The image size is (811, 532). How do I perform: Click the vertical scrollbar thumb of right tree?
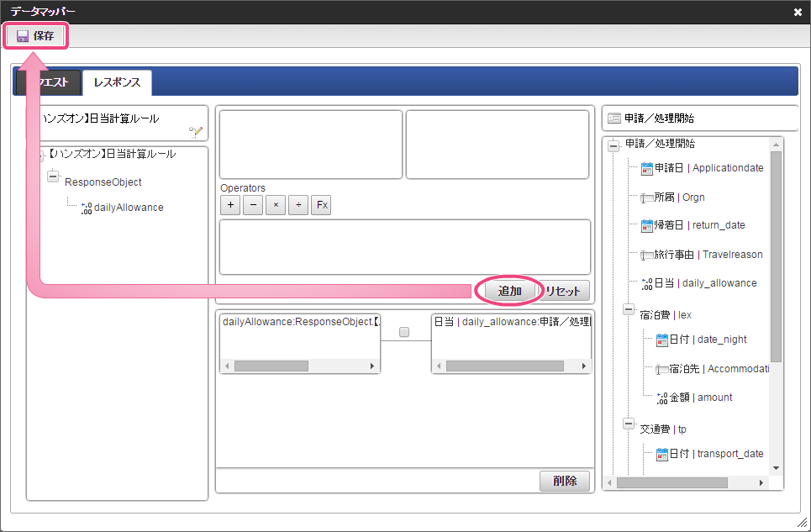click(776, 256)
